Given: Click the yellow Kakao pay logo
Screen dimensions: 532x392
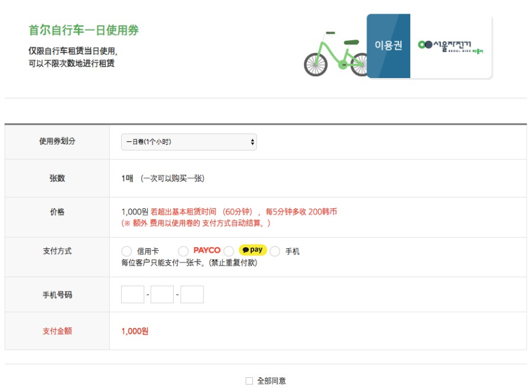Looking at the screenshot, I should 253,250.
